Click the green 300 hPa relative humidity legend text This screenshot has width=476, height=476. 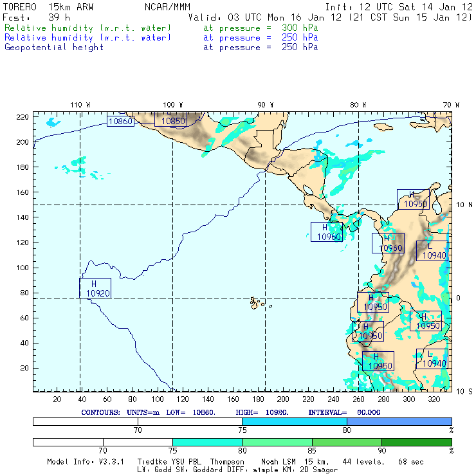pyautogui.click(x=88, y=28)
